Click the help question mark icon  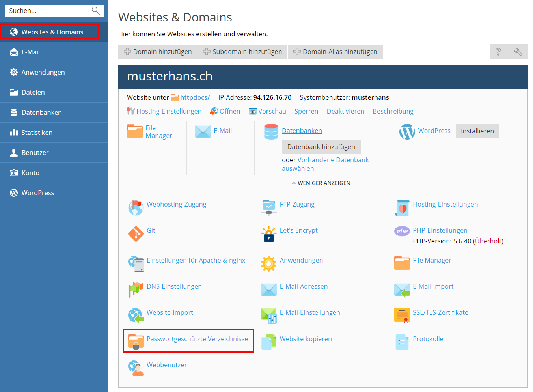(498, 52)
